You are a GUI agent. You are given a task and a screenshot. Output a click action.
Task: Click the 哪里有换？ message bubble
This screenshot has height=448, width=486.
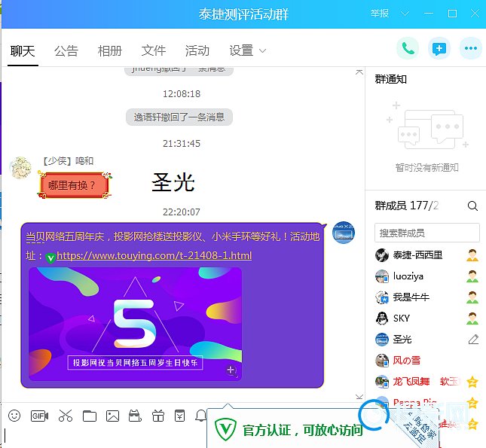pyautogui.click(x=74, y=185)
